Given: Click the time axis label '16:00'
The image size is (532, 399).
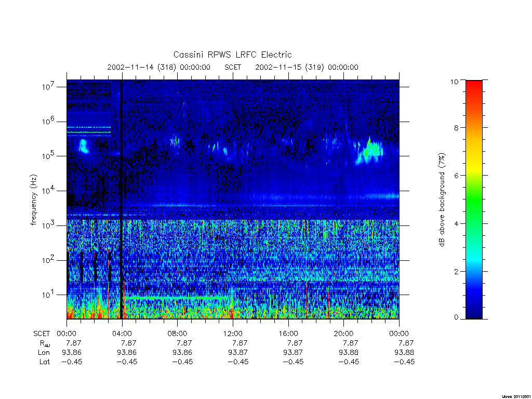Looking at the screenshot, I should coord(288,334).
